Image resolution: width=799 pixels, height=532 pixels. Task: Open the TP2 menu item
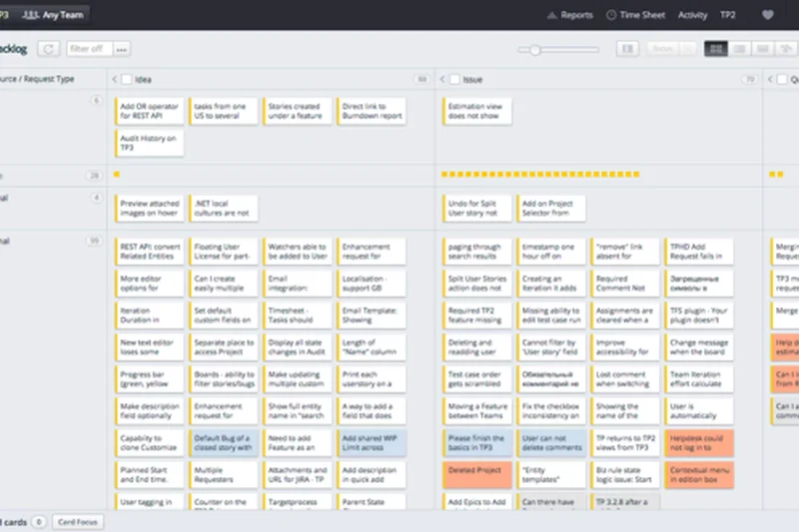pyautogui.click(x=729, y=15)
